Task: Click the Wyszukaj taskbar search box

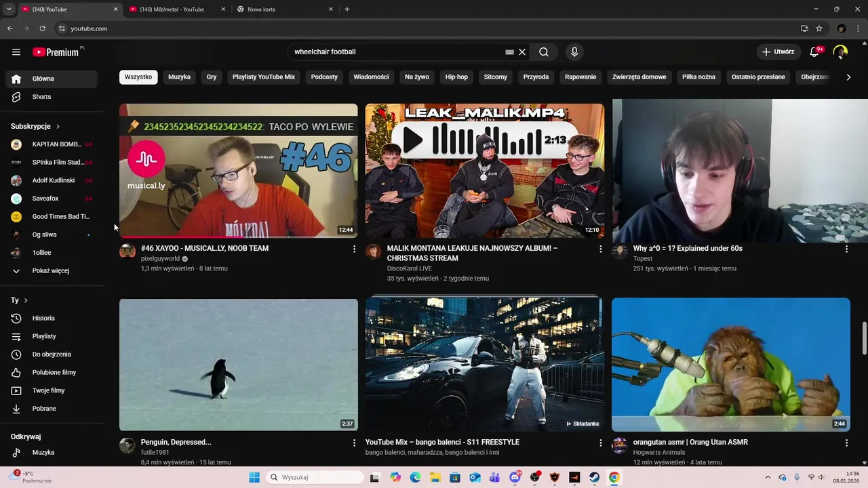Action: pos(315,477)
